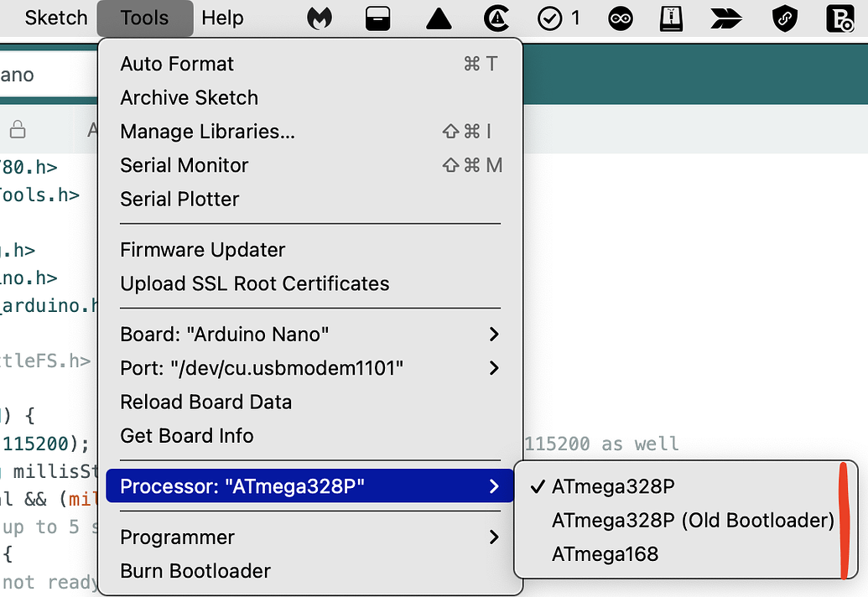This screenshot has width=868, height=597.
Task: Choose Burn Bootloader from the menu
Action: (196, 571)
